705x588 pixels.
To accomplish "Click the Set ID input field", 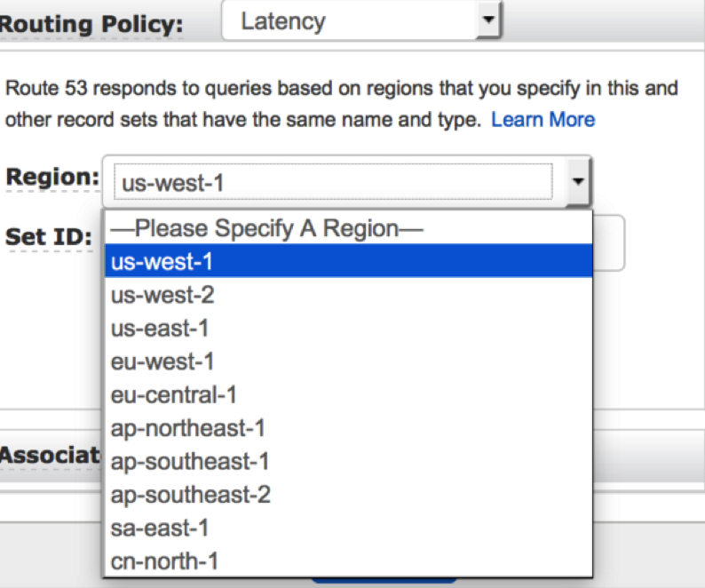I will click(608, 243).
